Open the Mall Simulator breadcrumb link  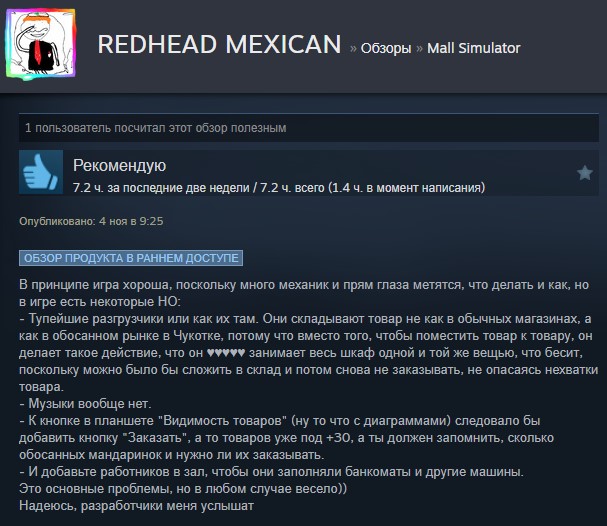(473, 48)
